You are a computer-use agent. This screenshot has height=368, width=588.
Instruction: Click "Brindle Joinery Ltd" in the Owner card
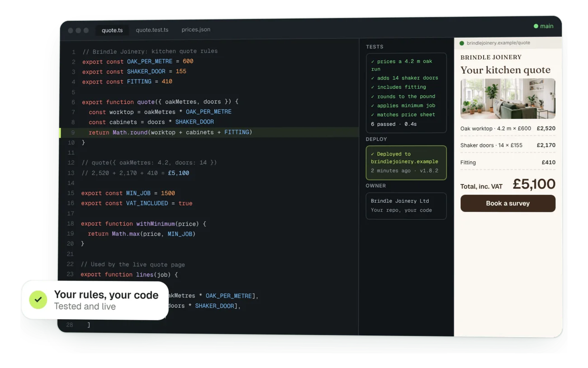pos(400,201)
